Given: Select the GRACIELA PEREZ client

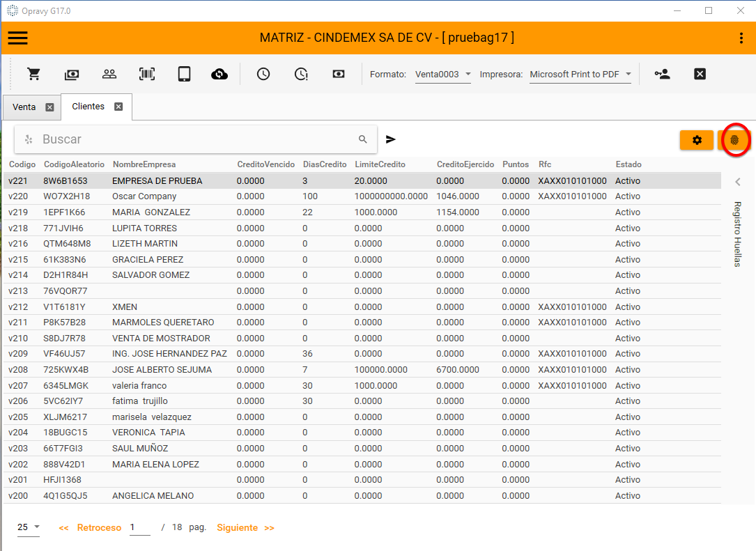Looking at the screenshot, I should pos(362,259).
